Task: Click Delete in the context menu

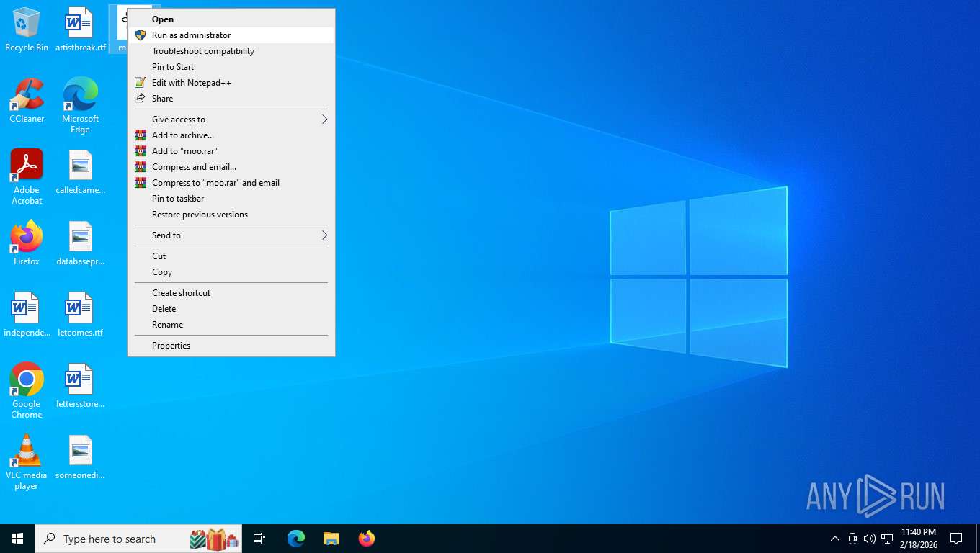Action: 231,309
